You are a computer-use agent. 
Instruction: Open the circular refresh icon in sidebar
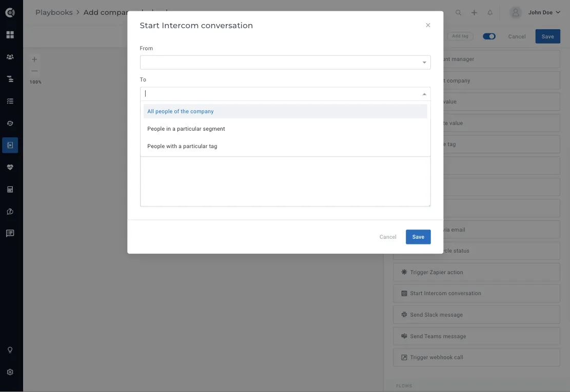[x=10, y=123]
